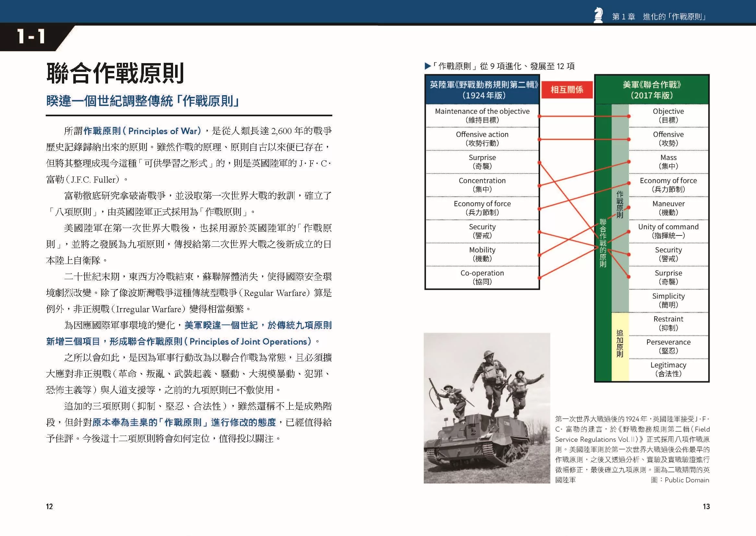Click the 1-1 section number badge
756x536 pixels.
pos(31,37)
